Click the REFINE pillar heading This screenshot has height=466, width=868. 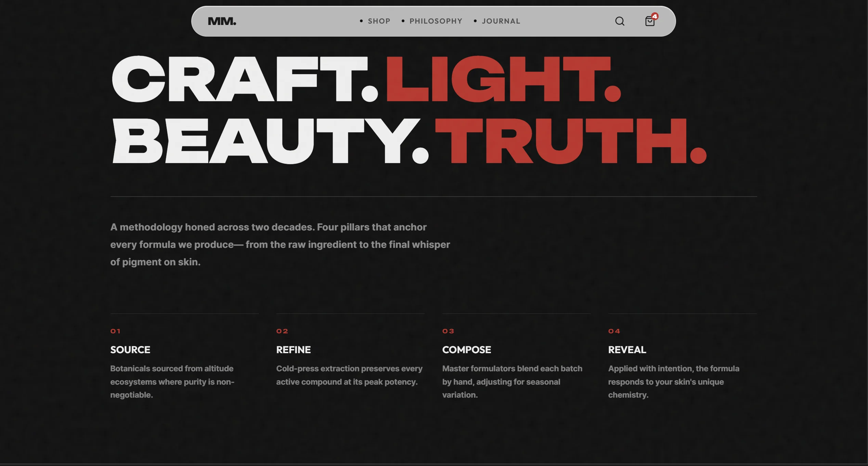293,350
